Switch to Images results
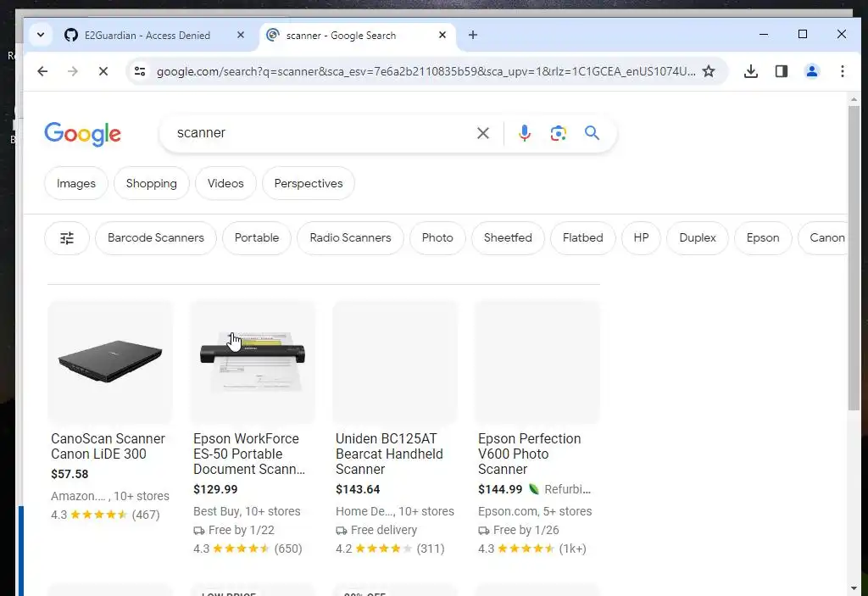The width and height of the screenshot is (868, 596). (x=75, y=183)
